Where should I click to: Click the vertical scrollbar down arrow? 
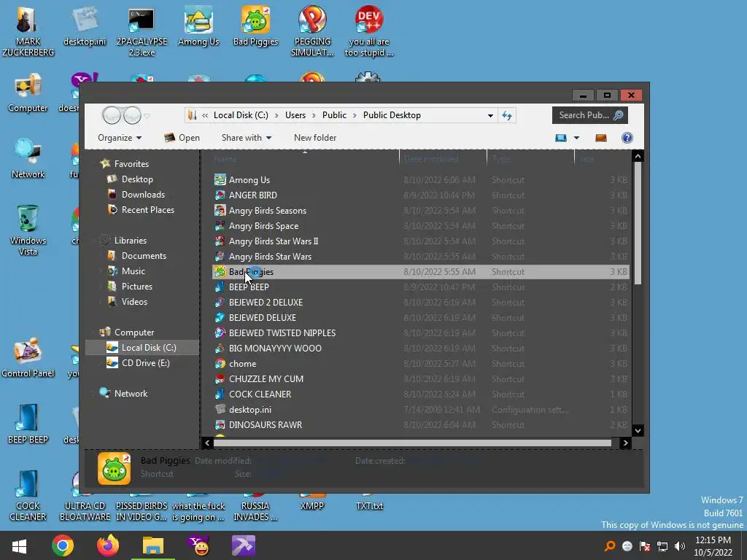(638, 430)
